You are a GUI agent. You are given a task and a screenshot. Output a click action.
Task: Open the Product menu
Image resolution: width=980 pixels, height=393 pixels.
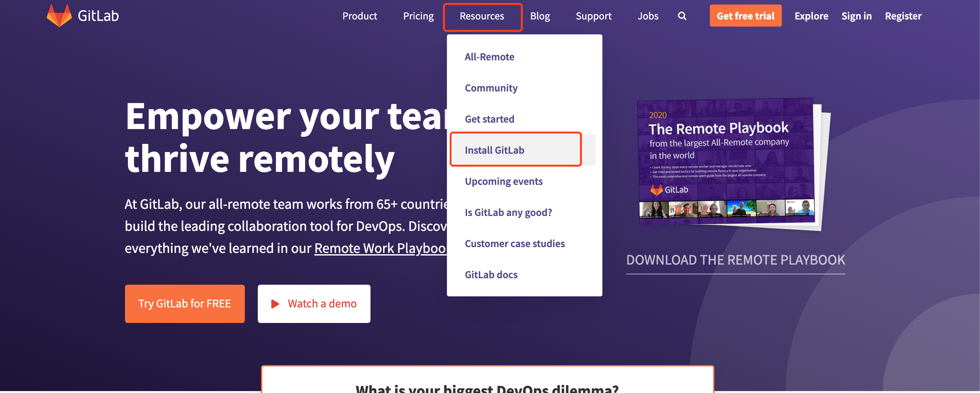pos(359,16)
